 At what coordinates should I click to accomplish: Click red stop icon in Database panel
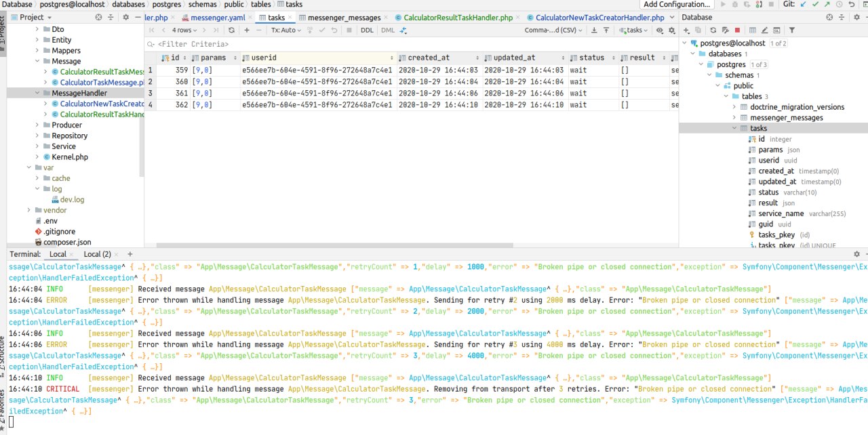[x=737, y=30]
